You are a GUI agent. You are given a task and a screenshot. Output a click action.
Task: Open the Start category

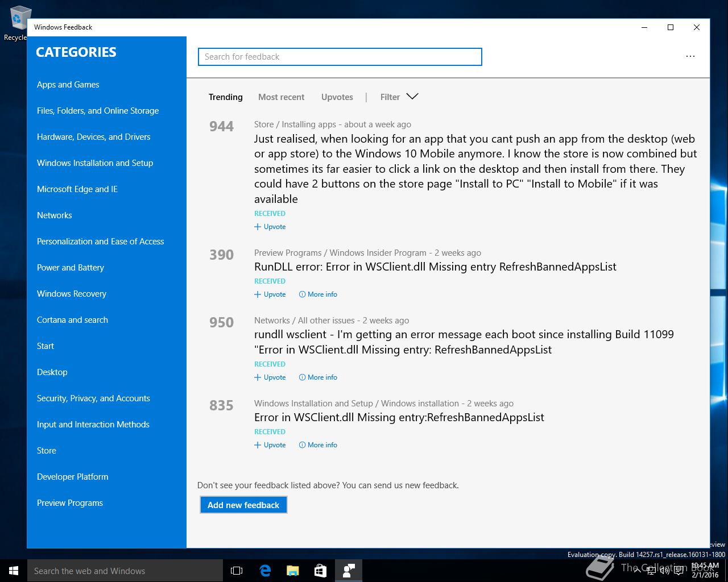45,346
